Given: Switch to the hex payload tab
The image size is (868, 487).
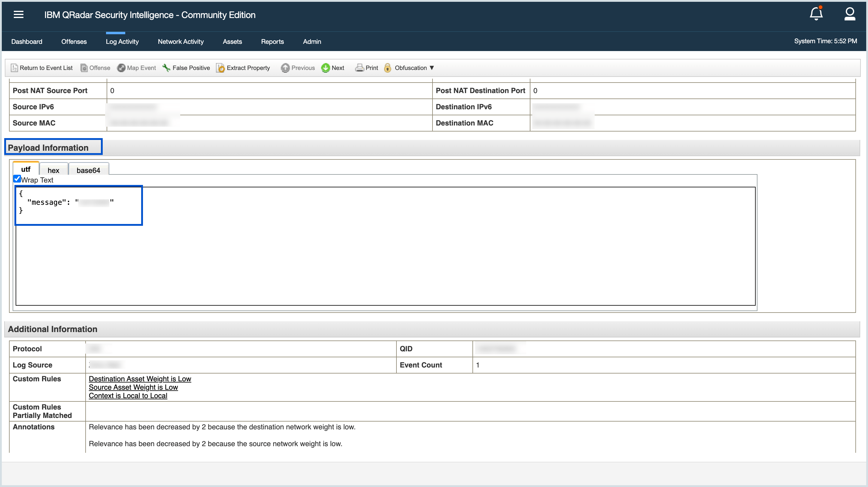Looking at the screenshot, I should click(53, 170).
